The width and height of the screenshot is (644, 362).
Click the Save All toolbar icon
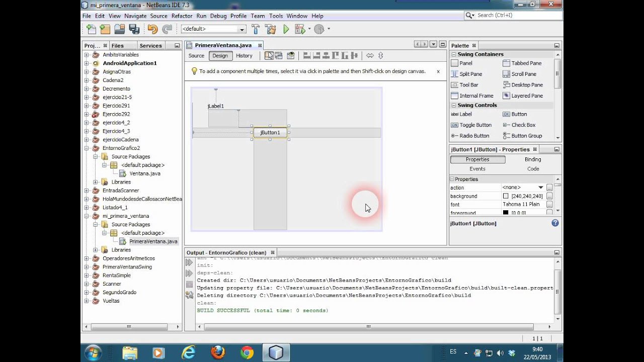pyautogui.click(x=134, y=29)
